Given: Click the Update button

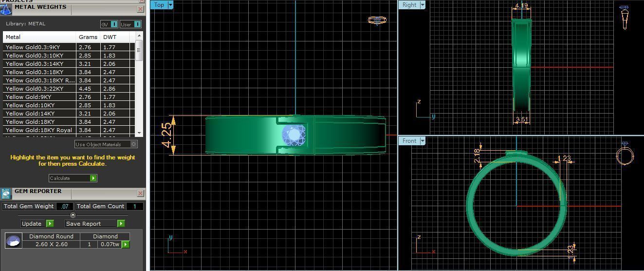Looking at the screenshot, I should (33, 224).
